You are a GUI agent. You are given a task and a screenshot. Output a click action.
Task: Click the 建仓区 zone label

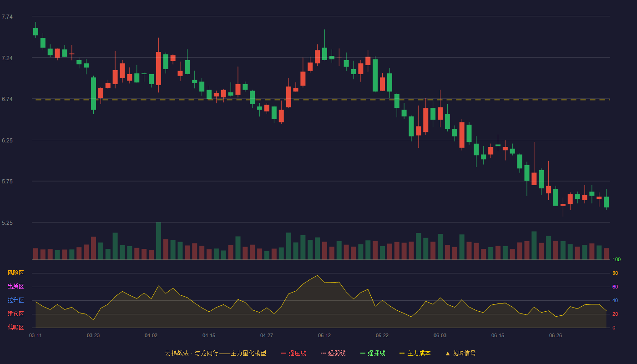15,314
